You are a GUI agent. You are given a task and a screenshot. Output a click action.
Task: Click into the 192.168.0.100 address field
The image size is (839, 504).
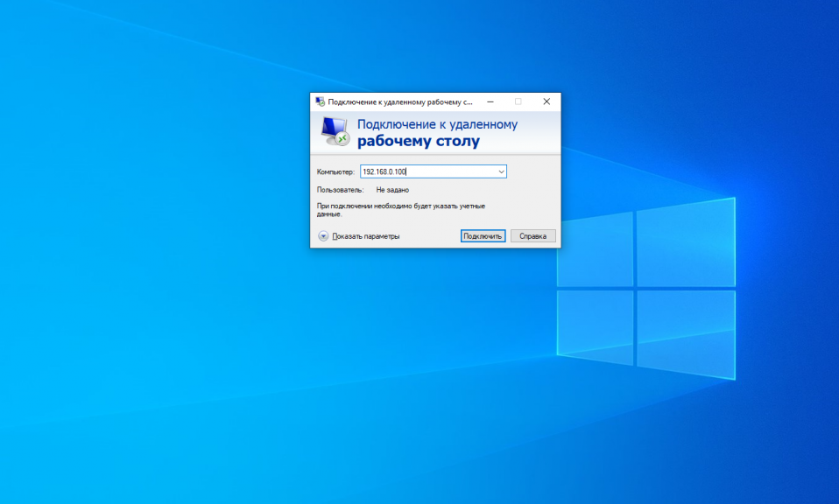pos(427,172)
